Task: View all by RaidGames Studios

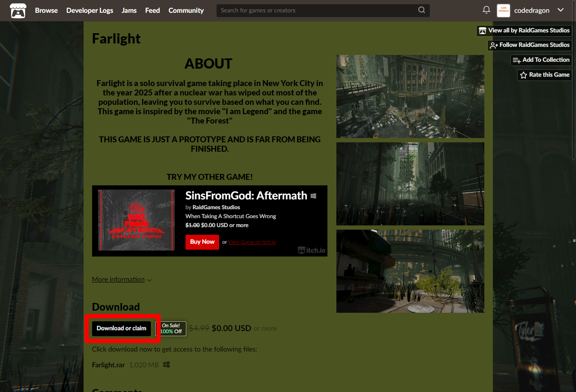Action: click(x=524, y=31)
